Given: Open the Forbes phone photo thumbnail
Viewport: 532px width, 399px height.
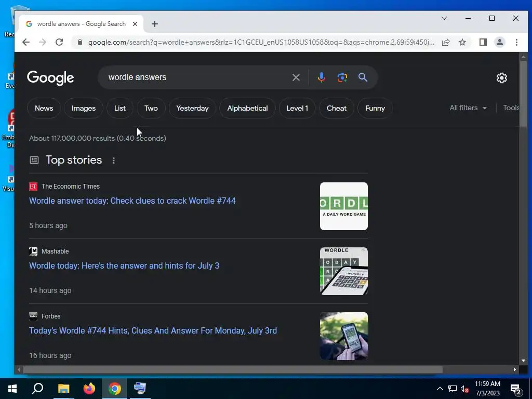Looking at the screenshot, I should 344,336.
